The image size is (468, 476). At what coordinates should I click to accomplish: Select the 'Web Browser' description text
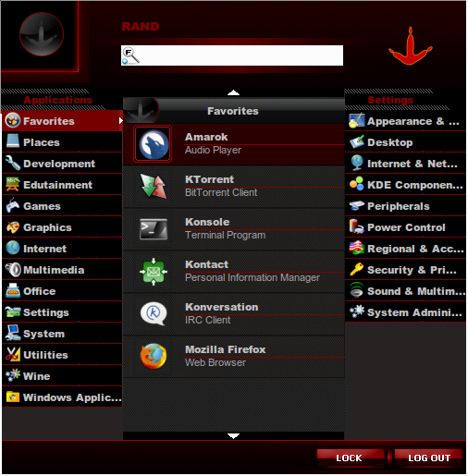[216, 362]
